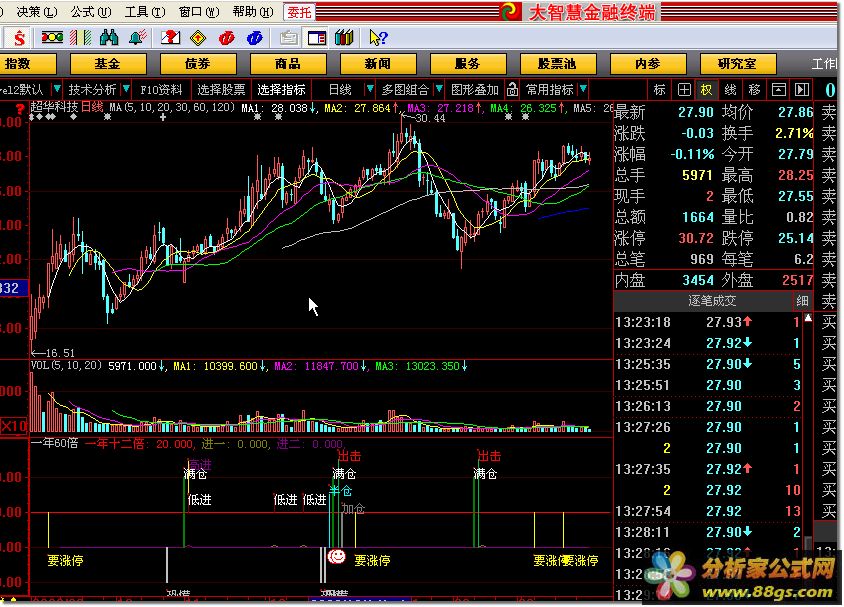Viewport: 844px width, 607px height.
Task: Click the trades list scrollbar up arrow
Action: [x=808, y=319]
